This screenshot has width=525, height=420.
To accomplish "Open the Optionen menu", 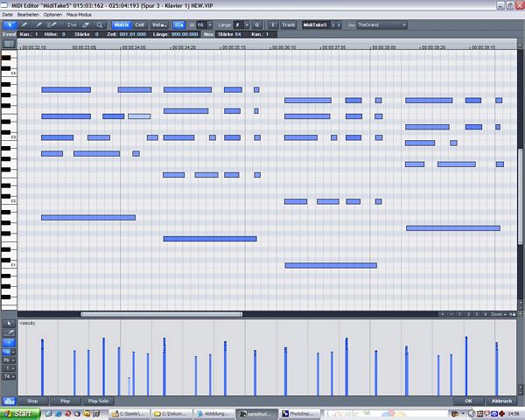I will tap(52, 15).
